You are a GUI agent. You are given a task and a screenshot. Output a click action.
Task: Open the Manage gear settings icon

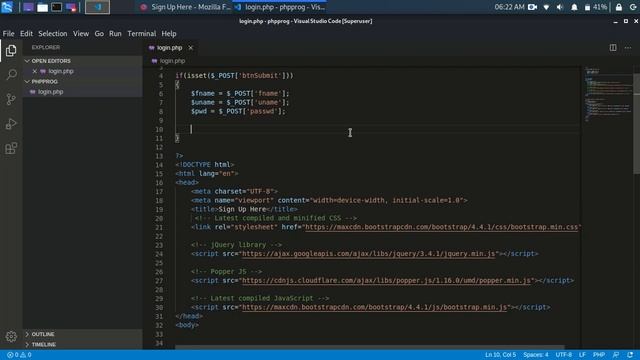click(x=11, y=336)
